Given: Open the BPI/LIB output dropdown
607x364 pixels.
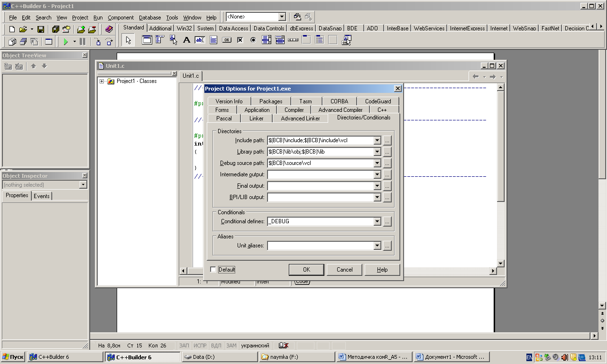Looking at the screenshot, I should (x=377, y=197).
